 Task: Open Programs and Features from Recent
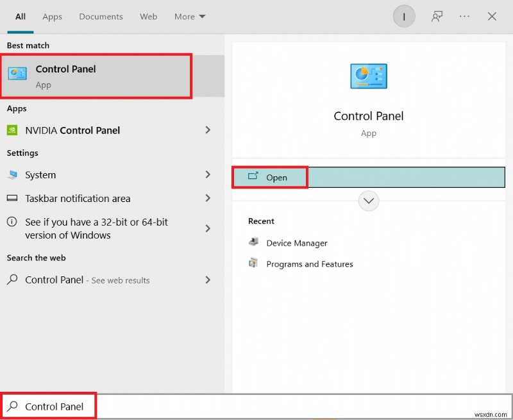pos(310,264)
